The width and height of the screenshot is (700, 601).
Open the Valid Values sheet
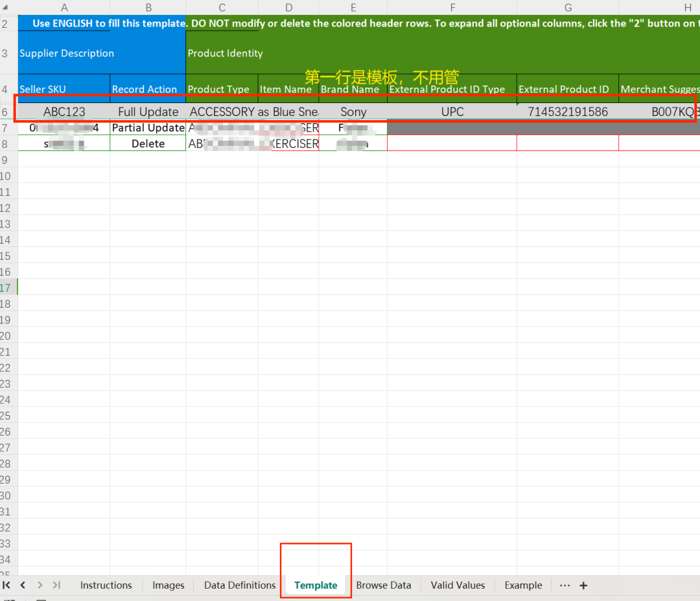coord(458,585)
